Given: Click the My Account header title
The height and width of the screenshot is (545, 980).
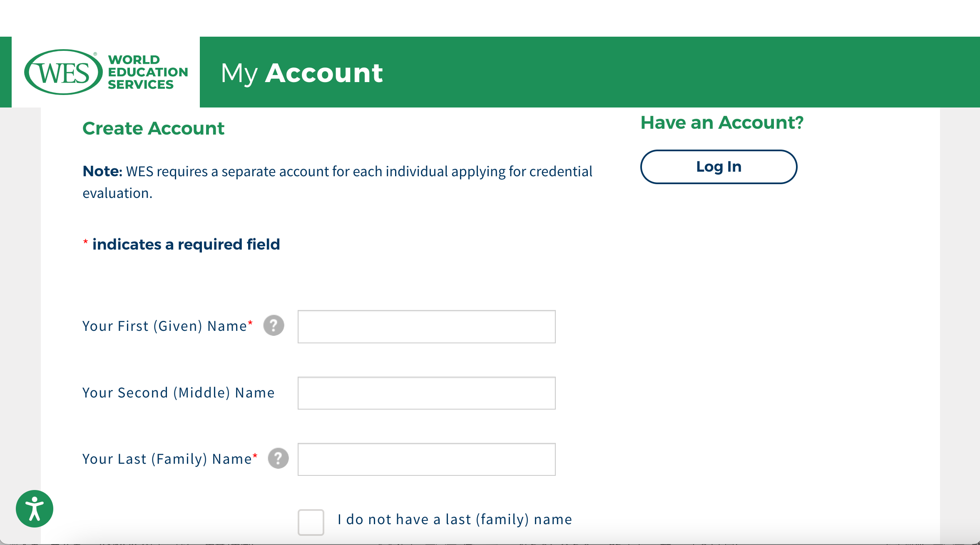Looking at the screenshot, I should pyautogui.click(x=301, y=73).
